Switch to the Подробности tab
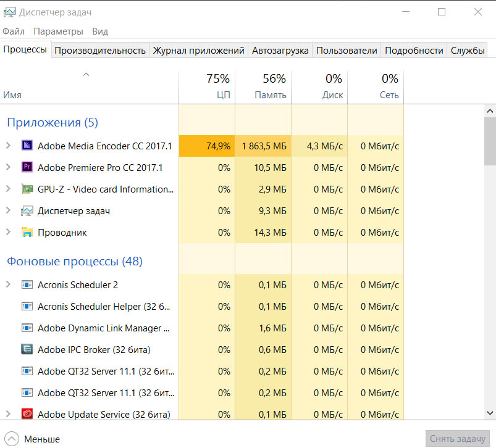496x448 pixels. point(414,51)
